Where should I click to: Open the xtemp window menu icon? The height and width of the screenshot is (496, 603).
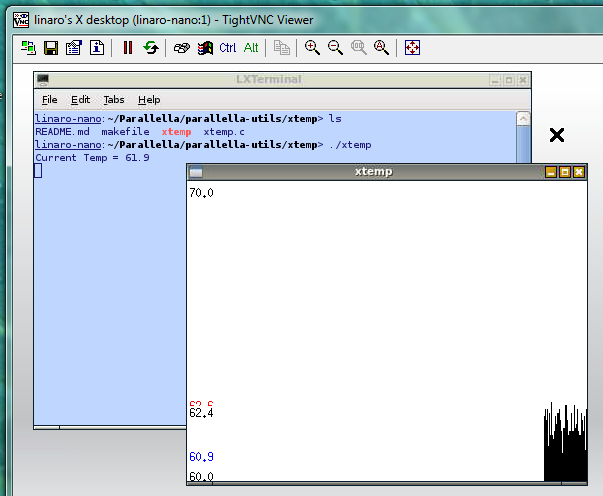coord(196,172)
